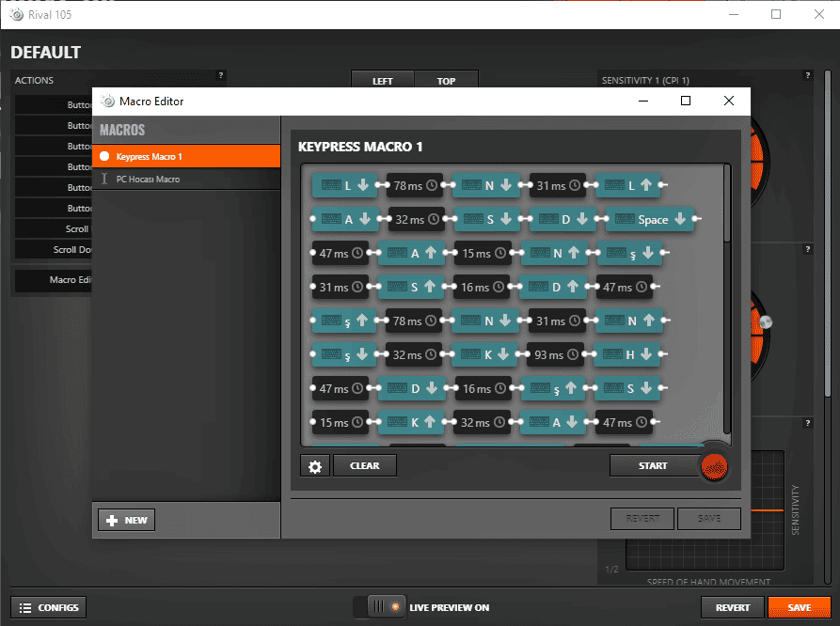This screenshot has width=840, height=626.
Task: Click the macro settings gear icon
Action: [x=315, y=465]
